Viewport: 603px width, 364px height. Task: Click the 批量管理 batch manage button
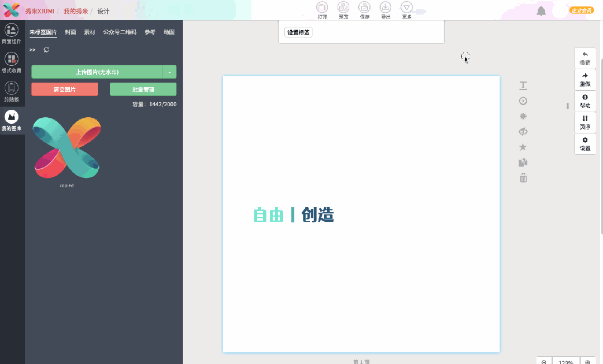click(144, 89)
